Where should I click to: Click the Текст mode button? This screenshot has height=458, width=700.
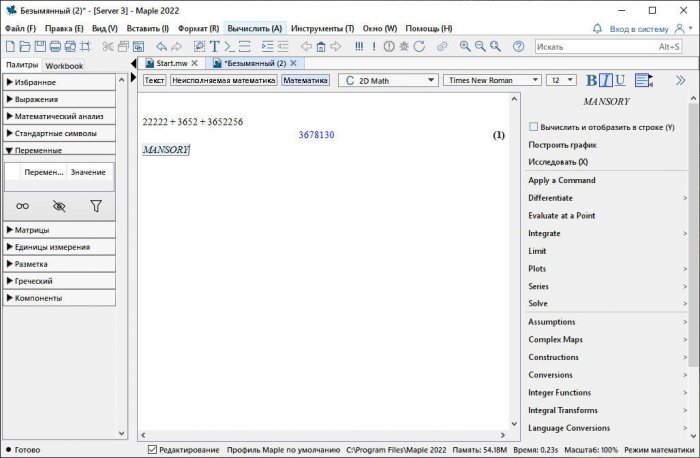tap(155, 80)
